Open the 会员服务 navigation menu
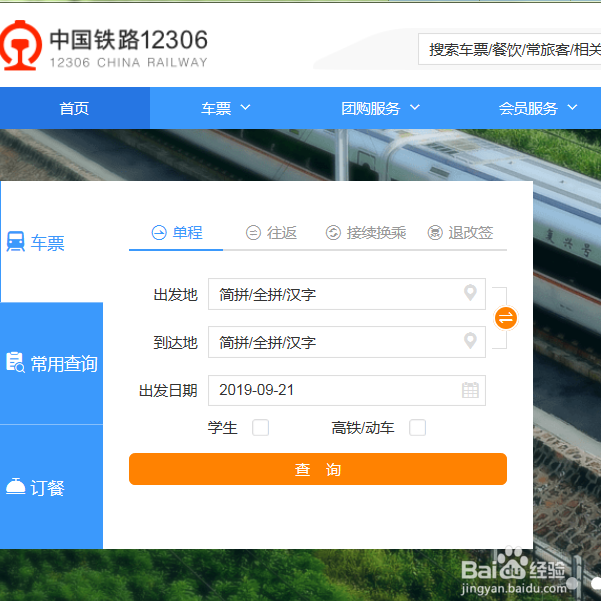 click(538, 108)
